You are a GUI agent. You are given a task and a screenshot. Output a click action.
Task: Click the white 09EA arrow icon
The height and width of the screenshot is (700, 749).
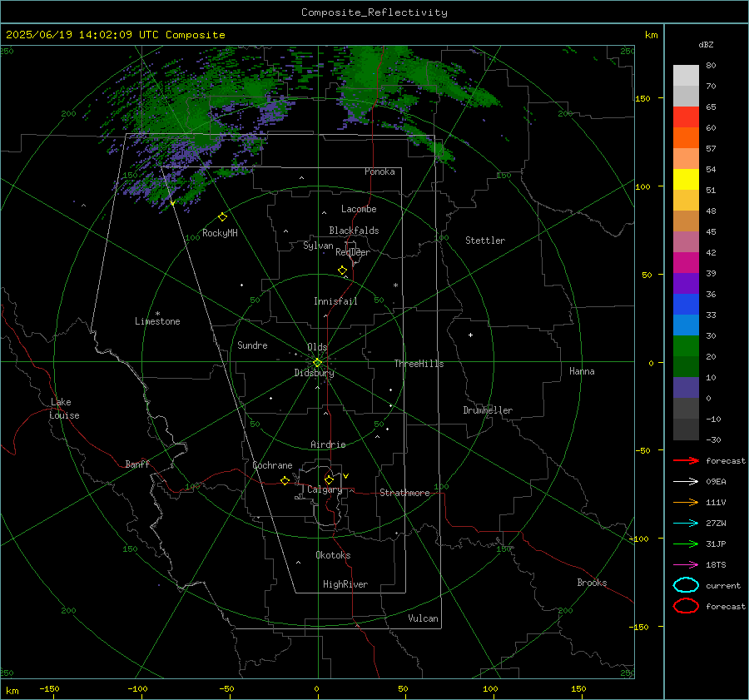(686, 481)
